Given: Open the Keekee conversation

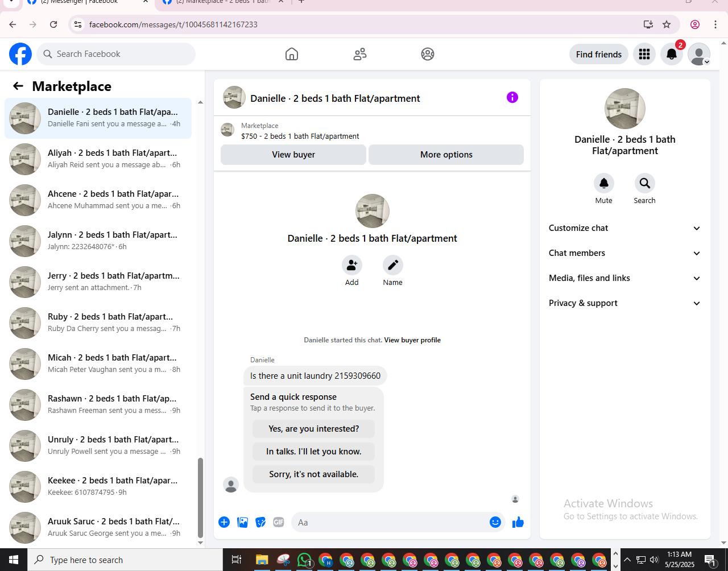Looking at the screenshot, I should point(98,487).
